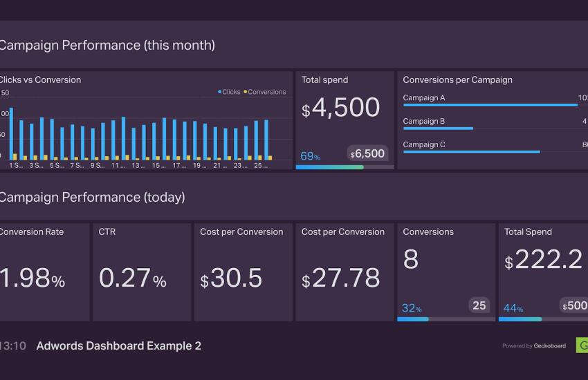Image resolution: width=588 pixels, height=380 pixels.
Task: Click the Total Spend 44% progress bar
Action: 543,319
